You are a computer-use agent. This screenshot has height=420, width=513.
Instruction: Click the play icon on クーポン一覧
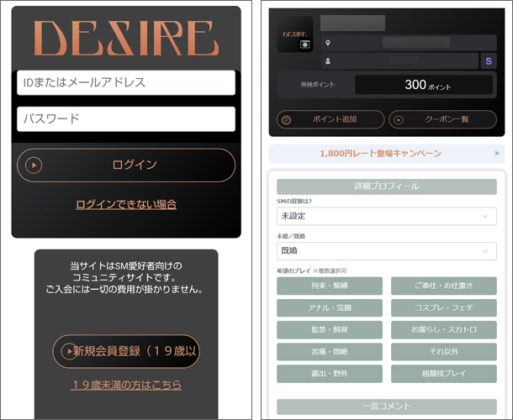click(398, 120)
